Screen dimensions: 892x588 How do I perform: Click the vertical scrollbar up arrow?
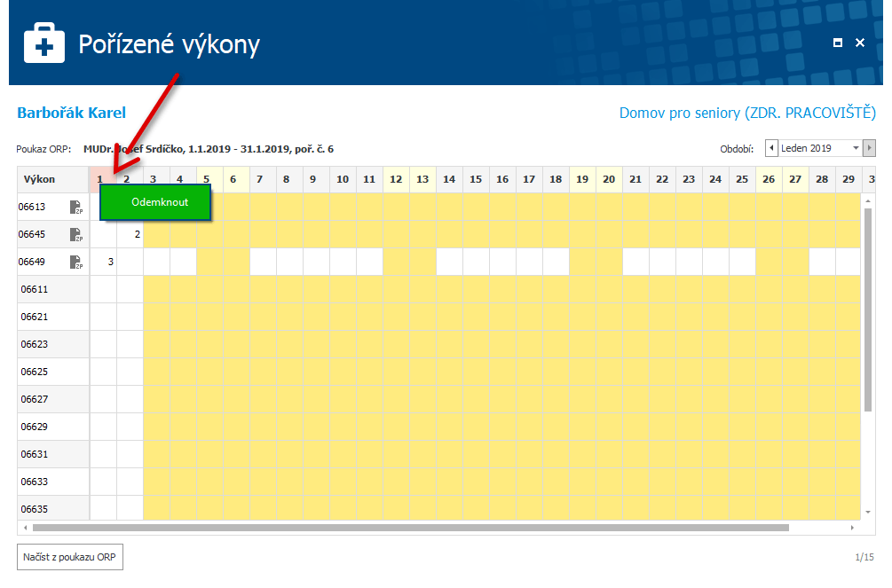[868, 201]
